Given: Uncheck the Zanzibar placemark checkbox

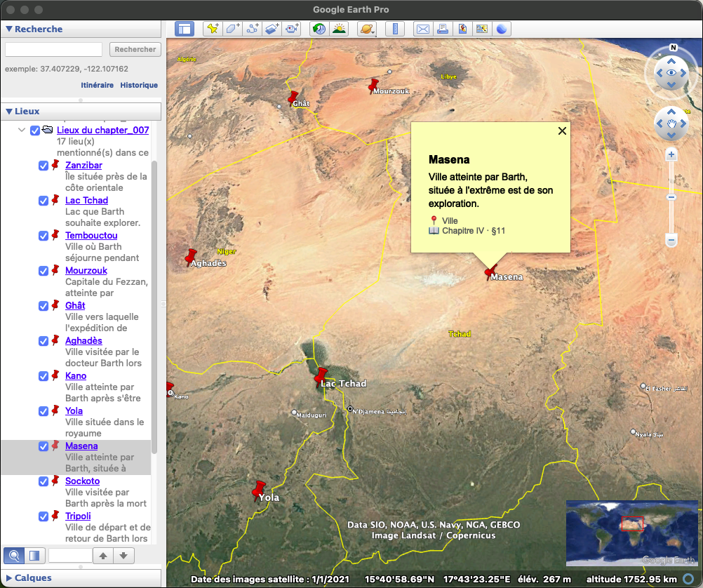Looking at the screenshot, I should 43,166.
